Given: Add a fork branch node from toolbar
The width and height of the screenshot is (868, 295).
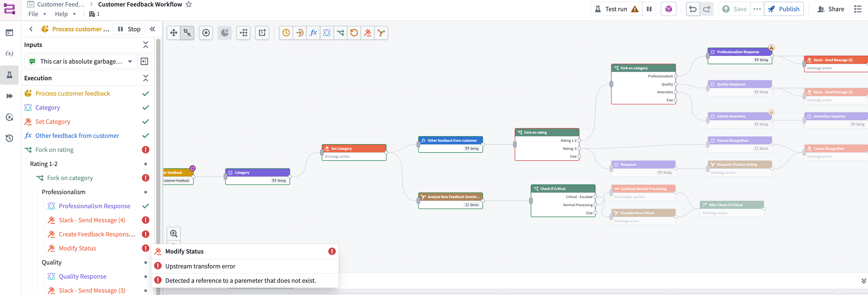Looking at the screenshot, I should pos(340,33).
